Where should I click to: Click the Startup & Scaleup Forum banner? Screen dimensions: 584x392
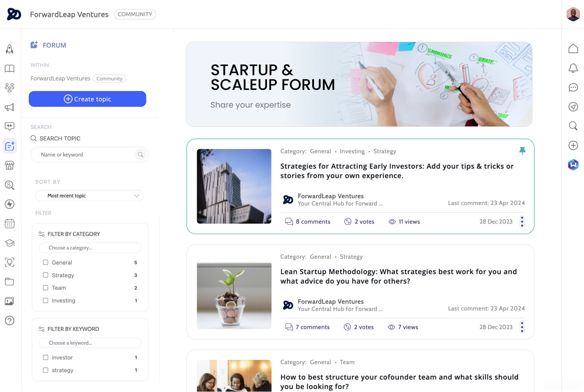[359, 84]
